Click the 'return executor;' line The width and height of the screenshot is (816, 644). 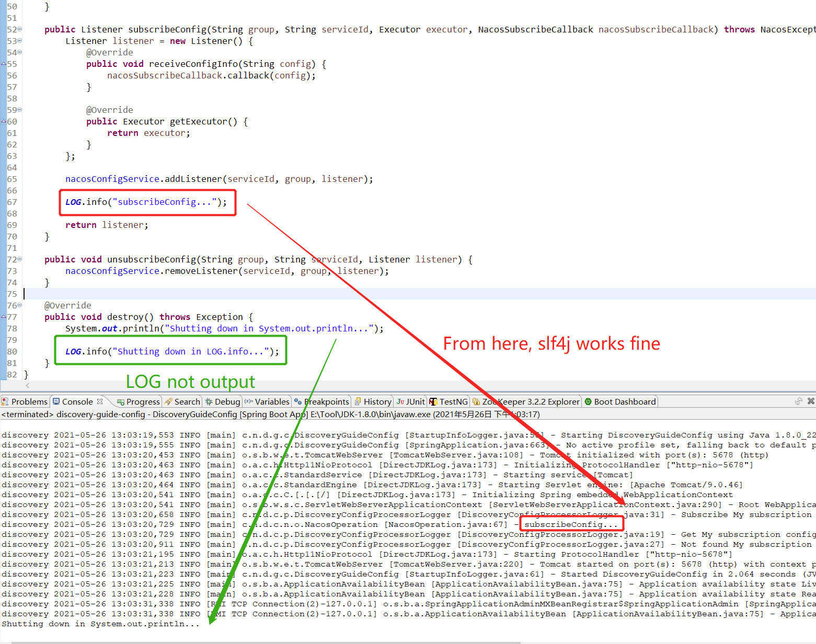click(x=148, y=133)
